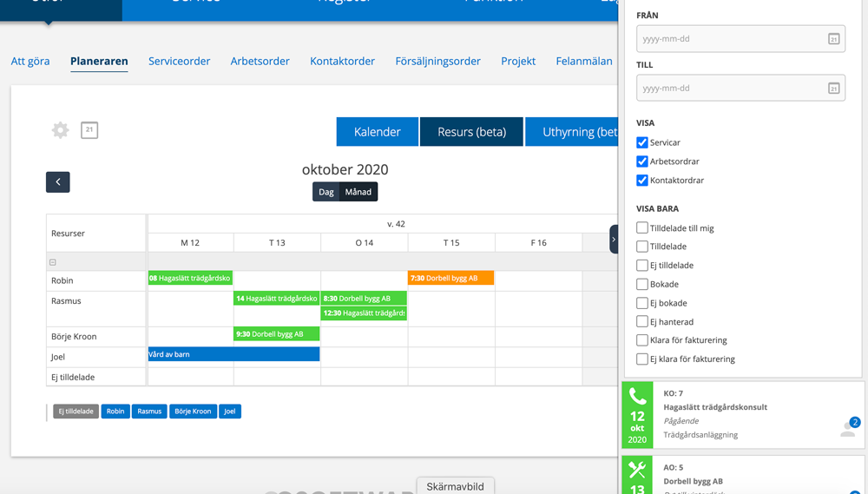This screenshot has width=868, height=494.
Task: Collapse the resource group in the table
Action: coord(53,262)
